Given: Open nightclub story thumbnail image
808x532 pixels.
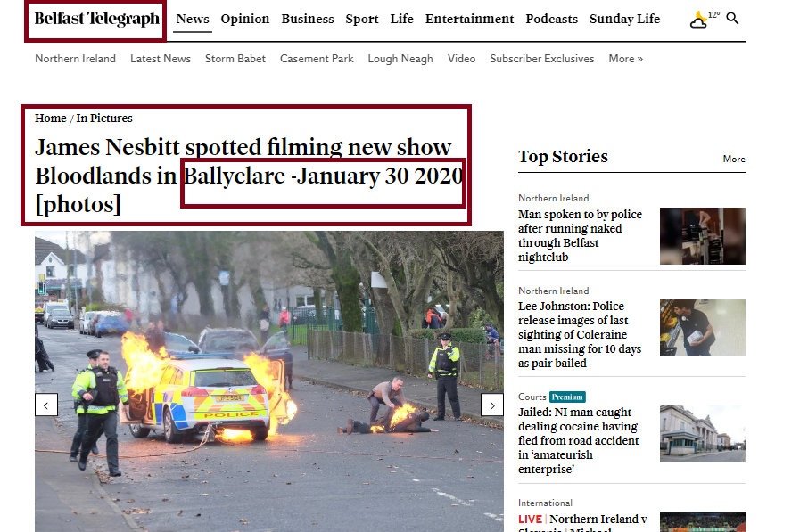Looking at the screenshot, I should click(x=703, y=236).
